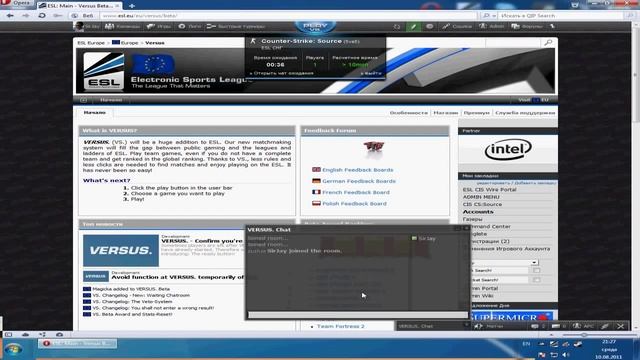Open English Feedback Boards link

coord(358,170)
